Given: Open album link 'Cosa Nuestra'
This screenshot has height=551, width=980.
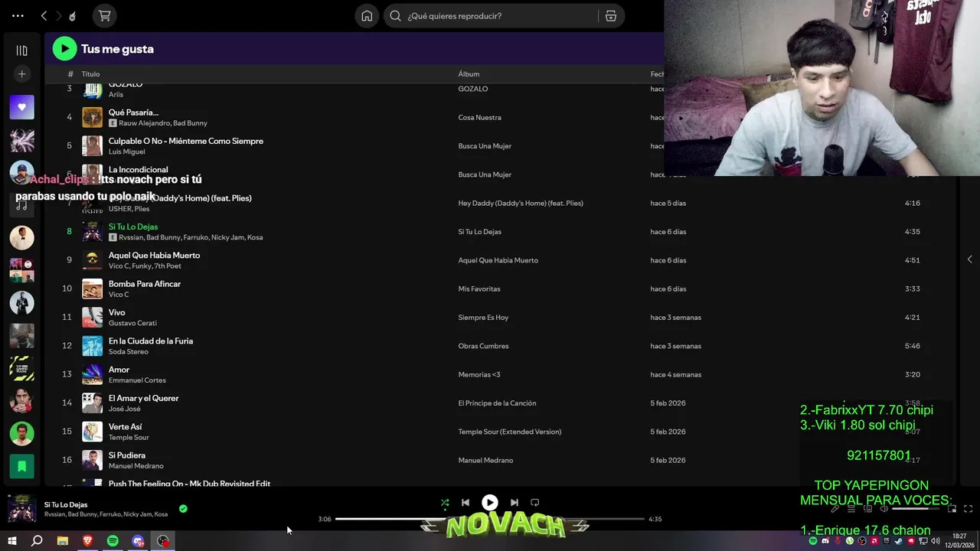Looking at the screenshot, I should [479, 117].
